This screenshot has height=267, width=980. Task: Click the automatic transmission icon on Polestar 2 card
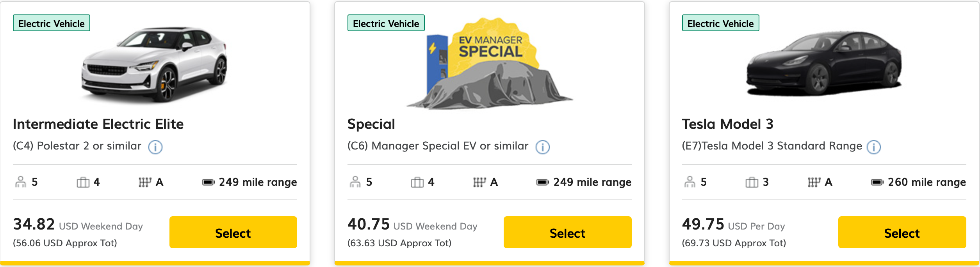[145, 182]
